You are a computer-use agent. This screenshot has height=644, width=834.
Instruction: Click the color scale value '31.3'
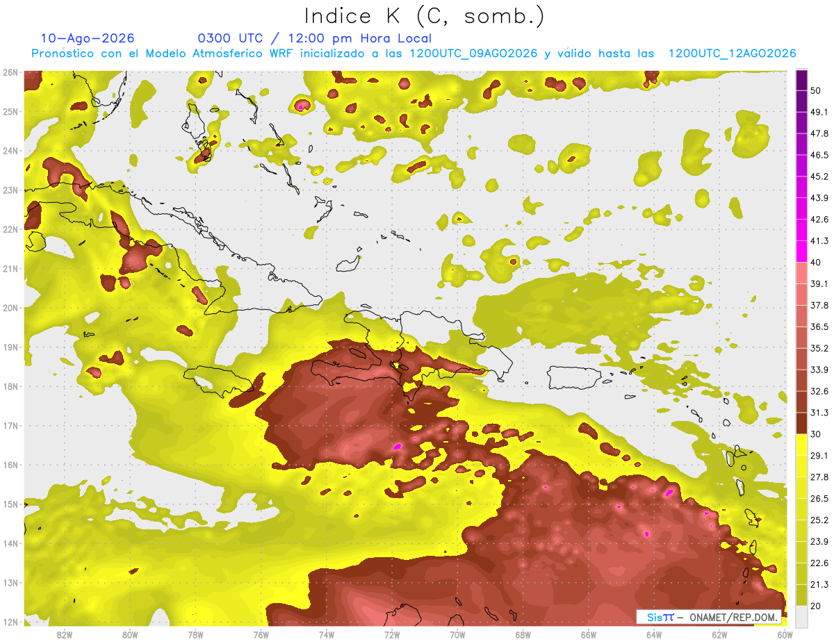[819, 413]
